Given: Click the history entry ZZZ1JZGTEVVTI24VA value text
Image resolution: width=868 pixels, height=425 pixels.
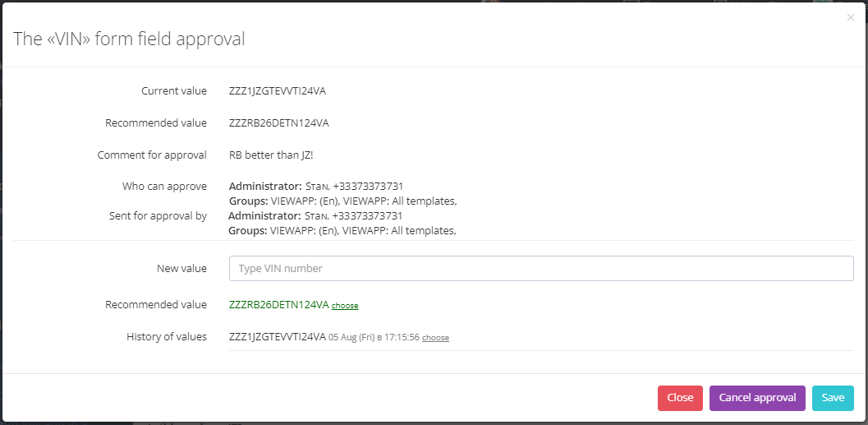Looking at the screenshot, I should click(x=278, y=337).
